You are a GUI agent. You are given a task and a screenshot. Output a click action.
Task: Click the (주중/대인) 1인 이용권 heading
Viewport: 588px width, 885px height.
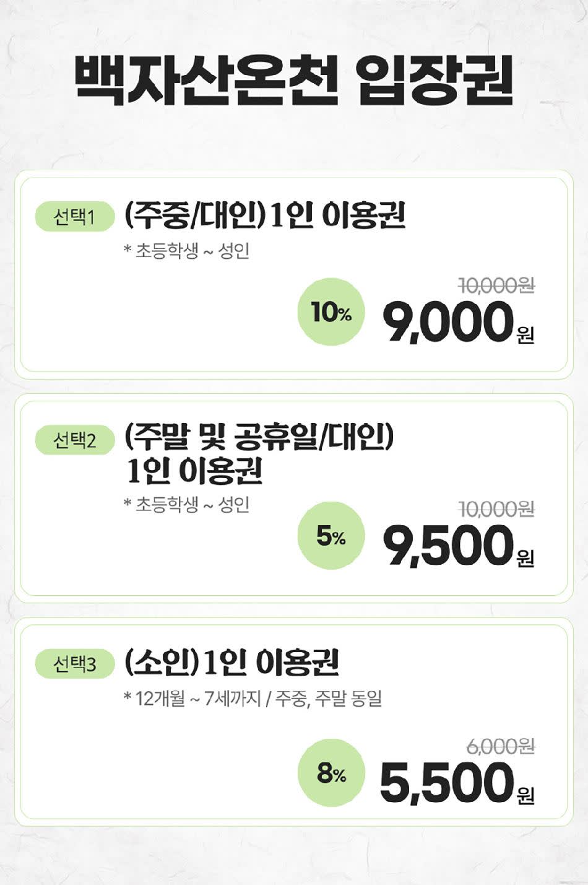click(265, 216)
